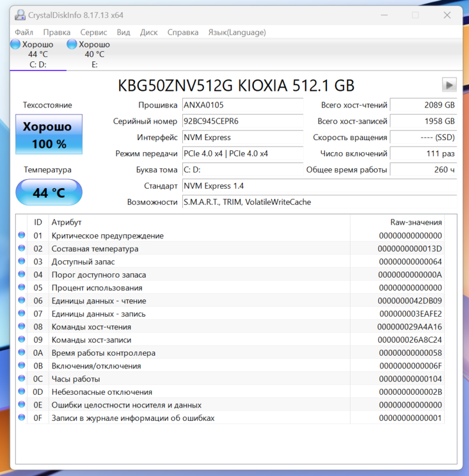Click status dot of Ошибки целостности носителя row
The height and width of the screenshot is (476, 469).
(22, 404)
